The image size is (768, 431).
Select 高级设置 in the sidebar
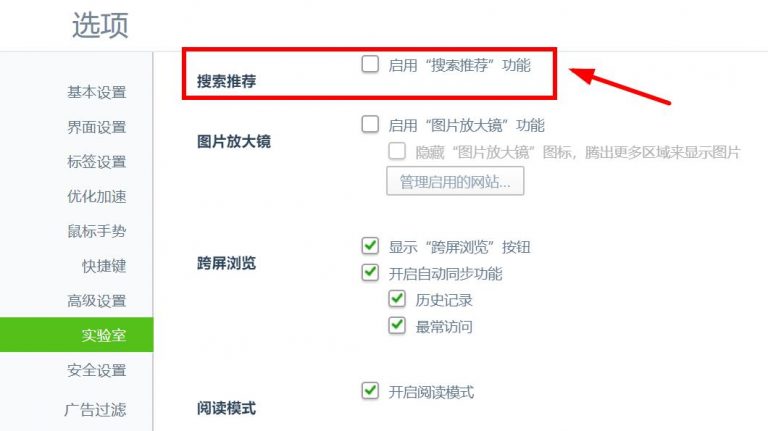pos(96,301)
